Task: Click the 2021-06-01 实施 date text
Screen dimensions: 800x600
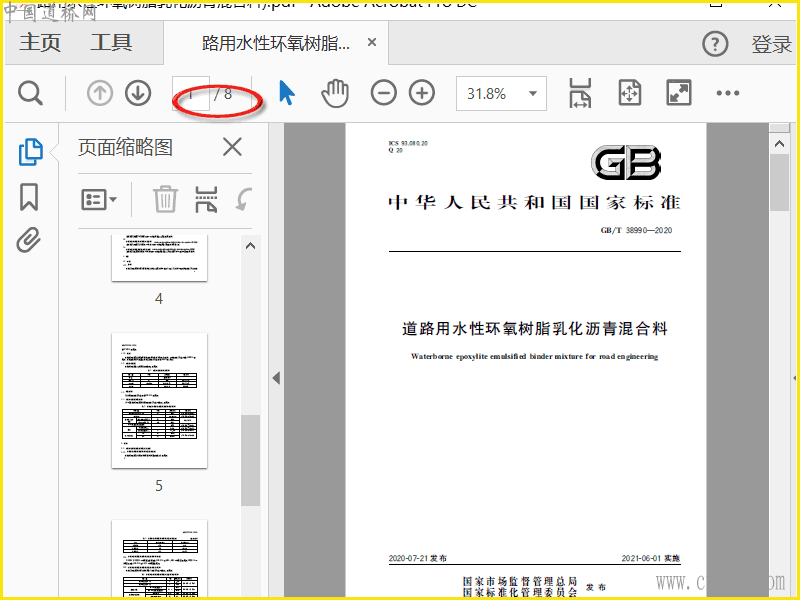Action: pyautogui.click(x=651, y=558)
